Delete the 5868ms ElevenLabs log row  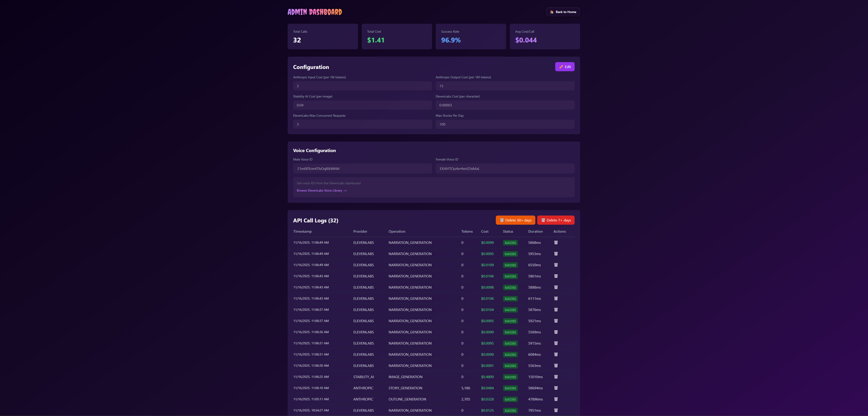pyautogui.click(x=556, y=242)
